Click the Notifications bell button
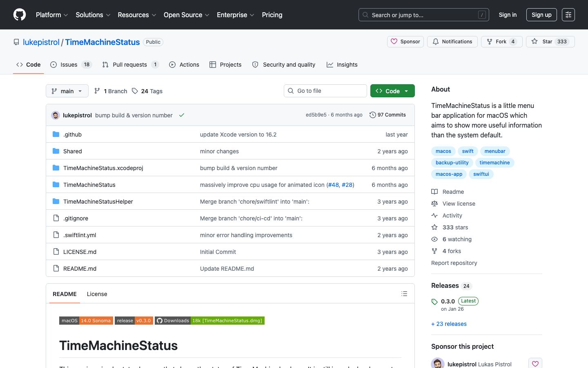 [452, 42]
